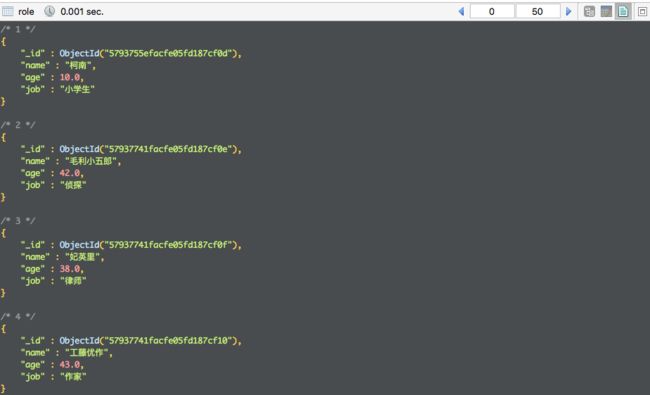Click the "name" key in document 2

(35, 161)
